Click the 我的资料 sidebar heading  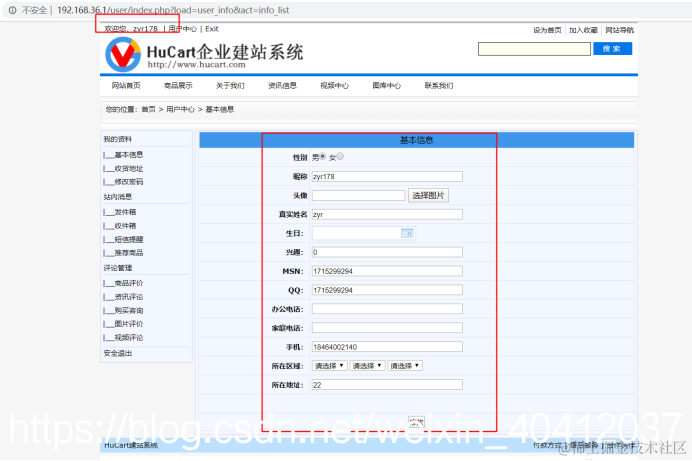pyautogui.click(x=118, y=139)
